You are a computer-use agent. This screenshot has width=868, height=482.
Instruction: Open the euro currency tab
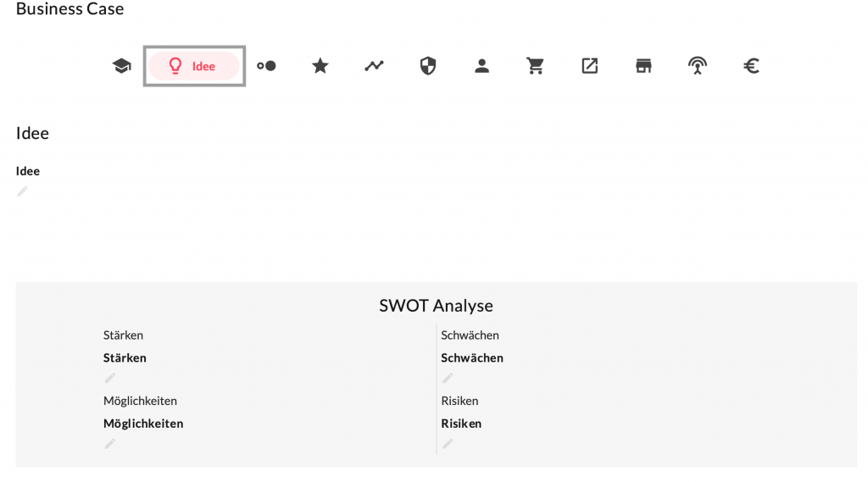751,66
